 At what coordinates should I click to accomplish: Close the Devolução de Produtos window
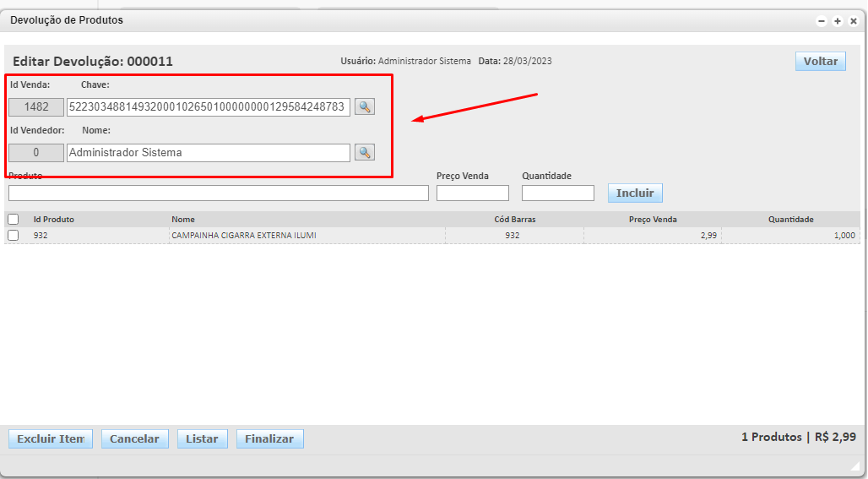coord(853,21)
